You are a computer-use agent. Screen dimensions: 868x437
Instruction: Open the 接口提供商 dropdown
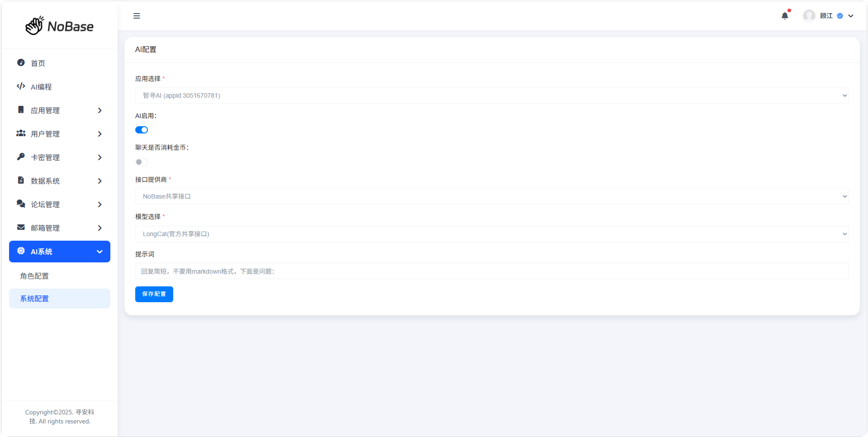492,196
